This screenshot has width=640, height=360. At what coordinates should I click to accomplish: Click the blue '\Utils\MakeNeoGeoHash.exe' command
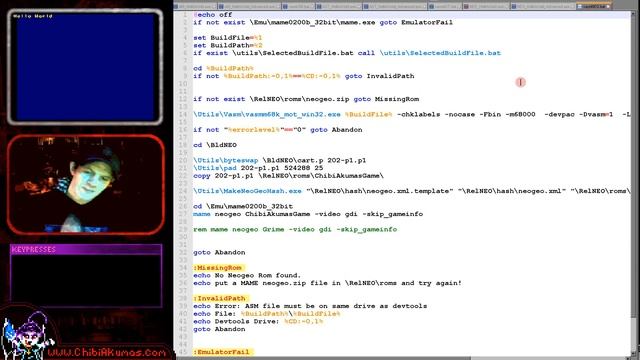pos(247,191)
